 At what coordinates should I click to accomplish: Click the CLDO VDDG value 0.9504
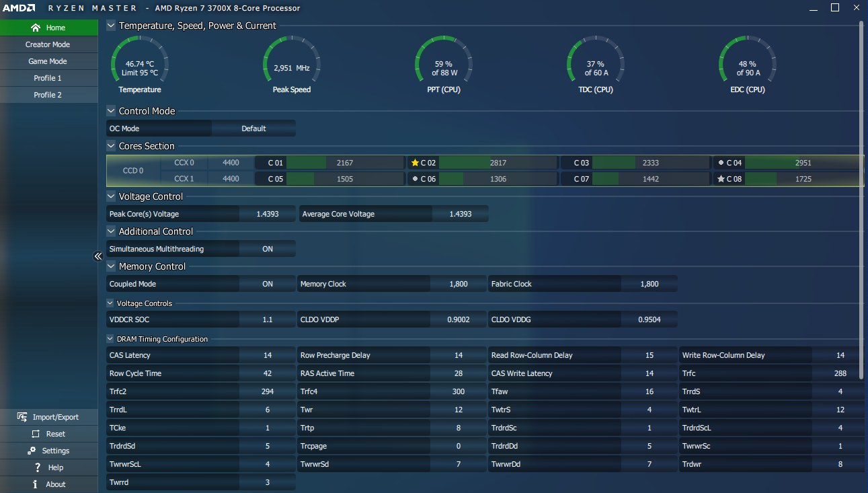click(x=649, y=319)
